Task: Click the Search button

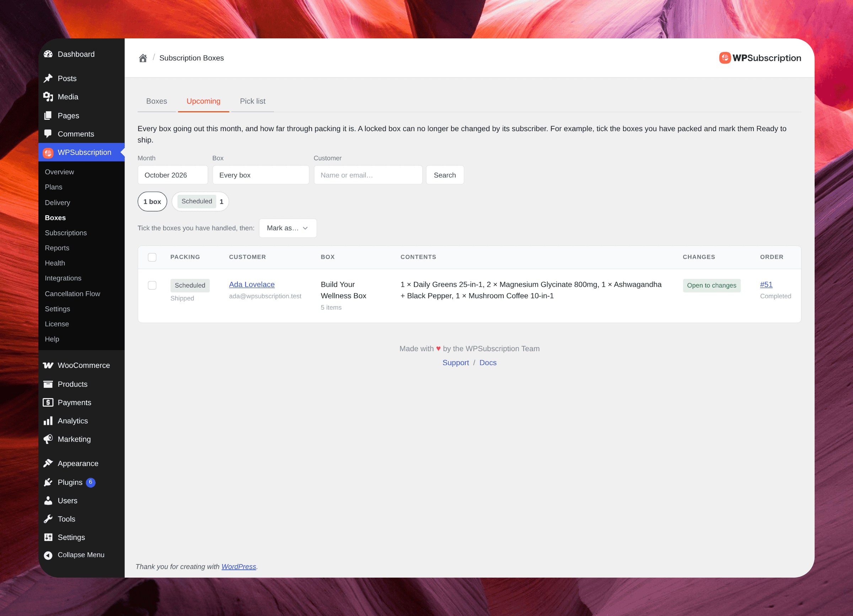Action: (445, 175)
